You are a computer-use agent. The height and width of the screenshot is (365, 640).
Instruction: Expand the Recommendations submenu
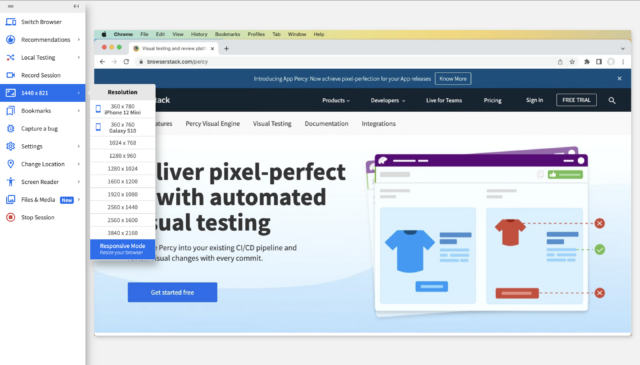[x=78, y=40]
